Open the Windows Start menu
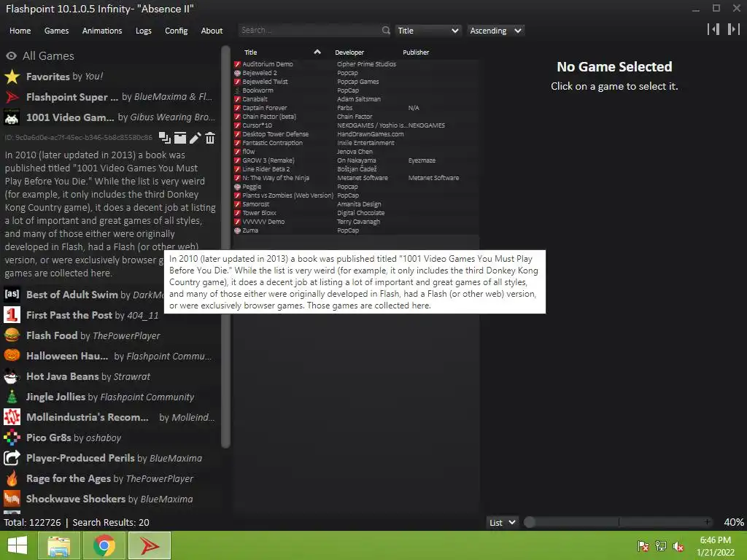The height and width of the screenshot is (560, 747). tap(18, 545)
